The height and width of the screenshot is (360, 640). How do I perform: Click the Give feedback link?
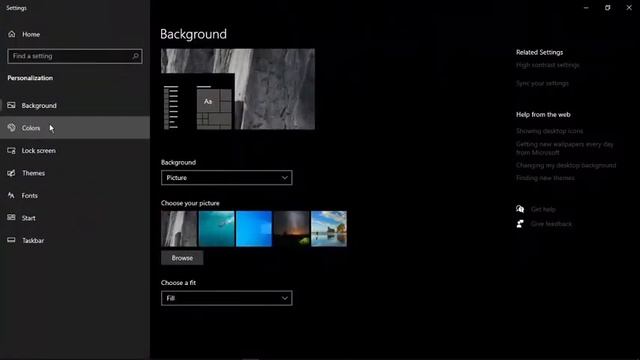point(551,224)
